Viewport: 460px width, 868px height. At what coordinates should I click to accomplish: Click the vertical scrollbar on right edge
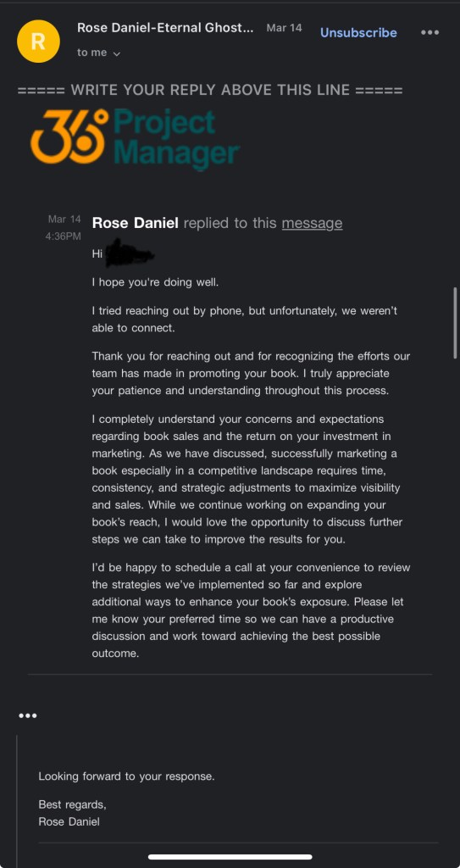pos(456,322)
